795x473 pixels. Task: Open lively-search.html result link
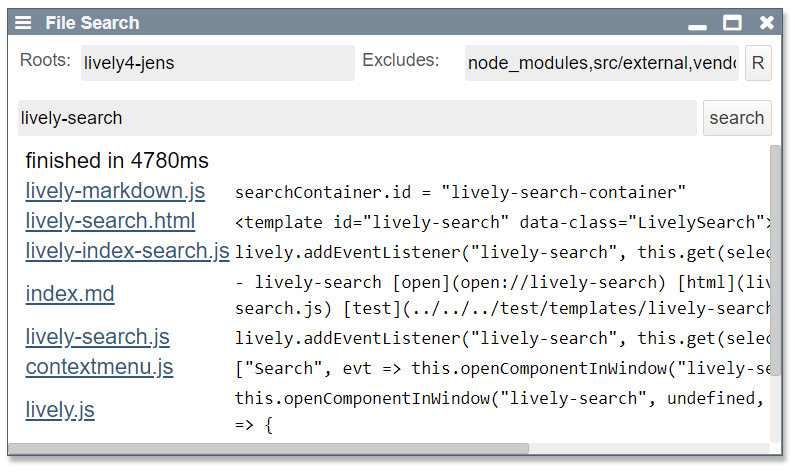pos(110,221)
